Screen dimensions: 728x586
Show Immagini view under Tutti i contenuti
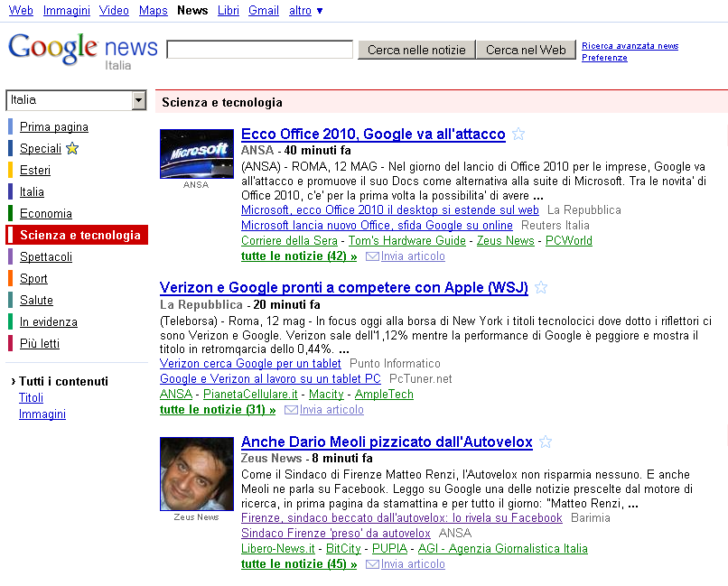point(42,414)
